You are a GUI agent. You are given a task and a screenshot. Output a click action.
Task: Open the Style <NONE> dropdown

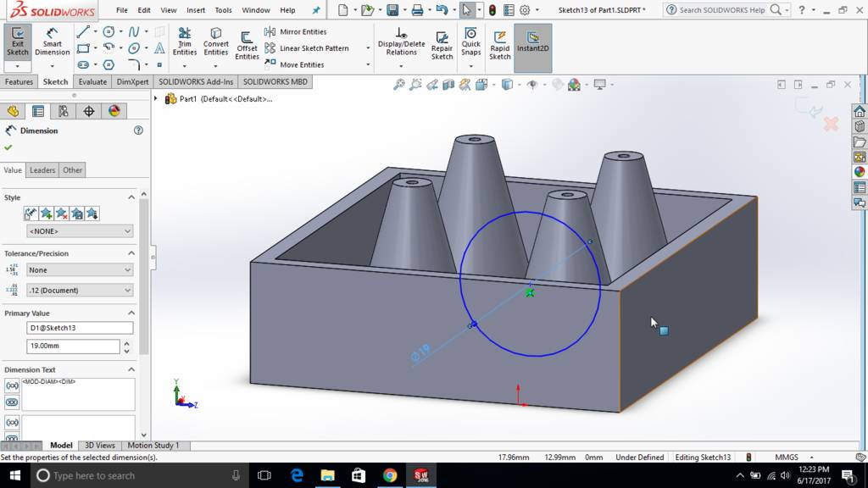tap(80, 231)
